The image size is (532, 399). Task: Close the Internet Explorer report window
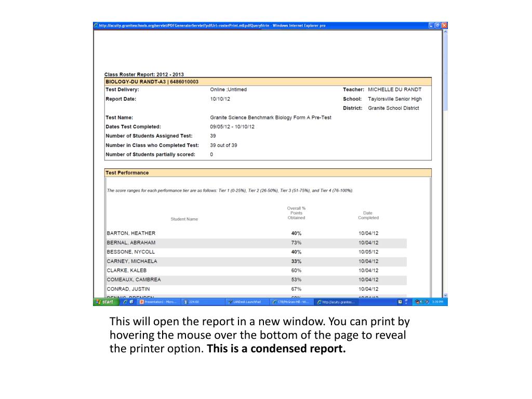click(x=444, y=25)
